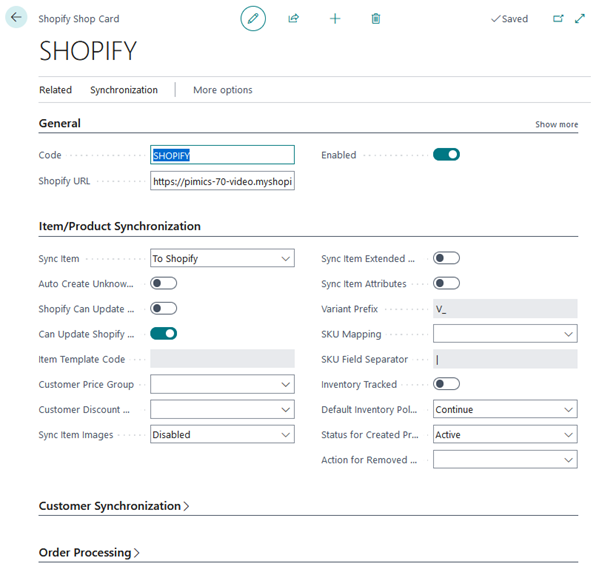Open Default Inventory Policy dropdown

tap(505, 410)
